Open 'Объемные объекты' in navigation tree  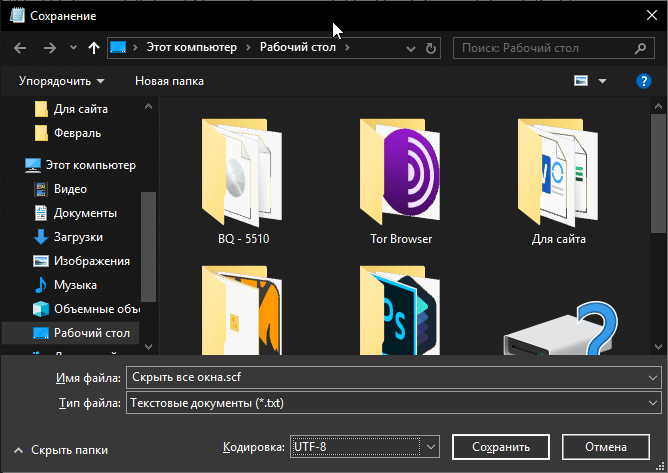(x=96, y=309)
